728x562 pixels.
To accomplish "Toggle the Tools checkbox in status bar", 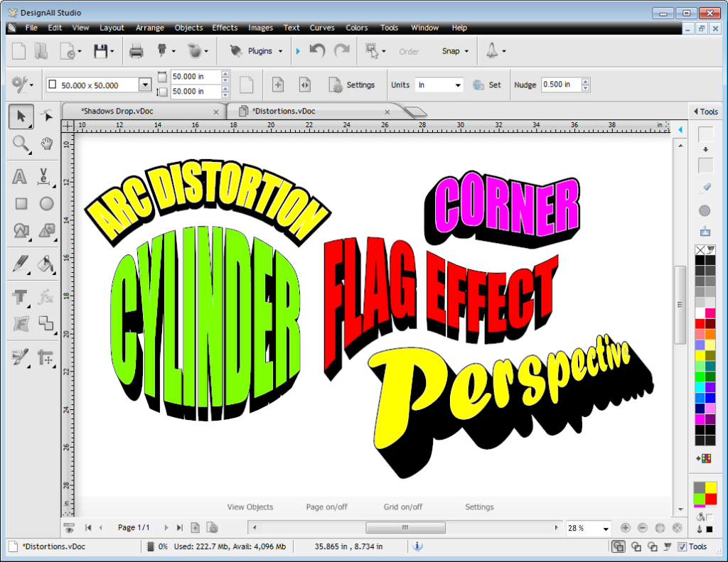I will 682,546.
